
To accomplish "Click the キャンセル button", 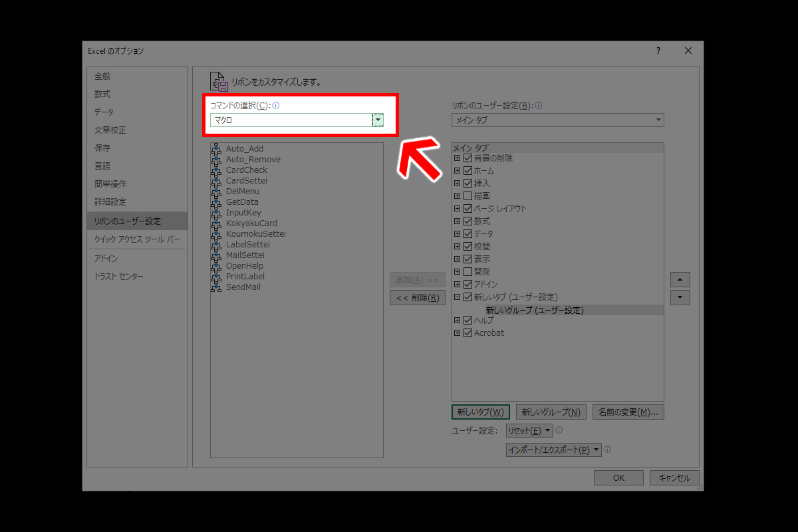I will [674, 477].
